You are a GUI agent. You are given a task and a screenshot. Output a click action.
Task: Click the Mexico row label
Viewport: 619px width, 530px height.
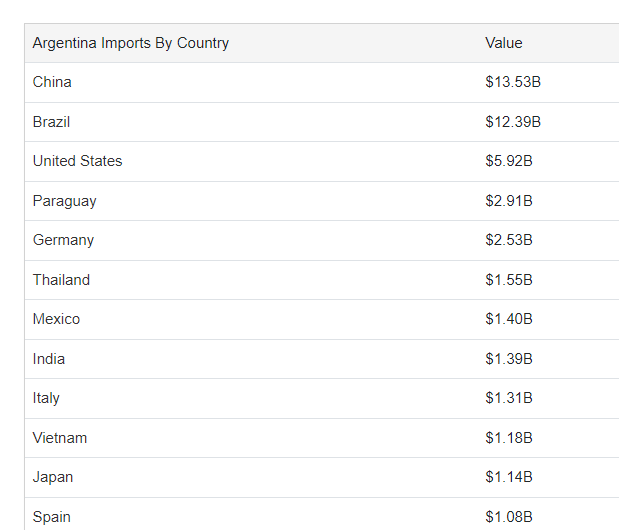click(56, 319)
